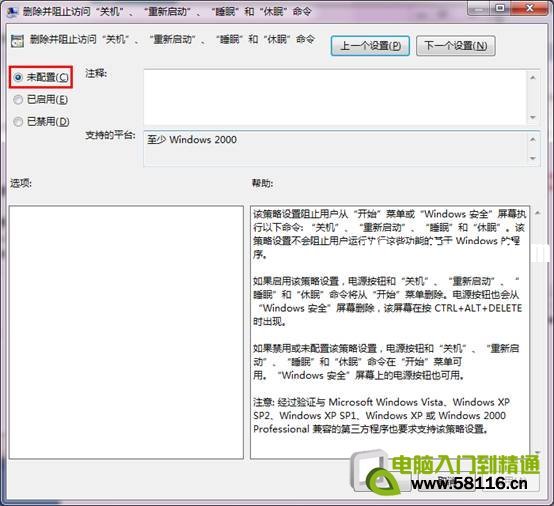
Task: Click the help paragraph starting 如果禁用或未配置
Action: 386,361
